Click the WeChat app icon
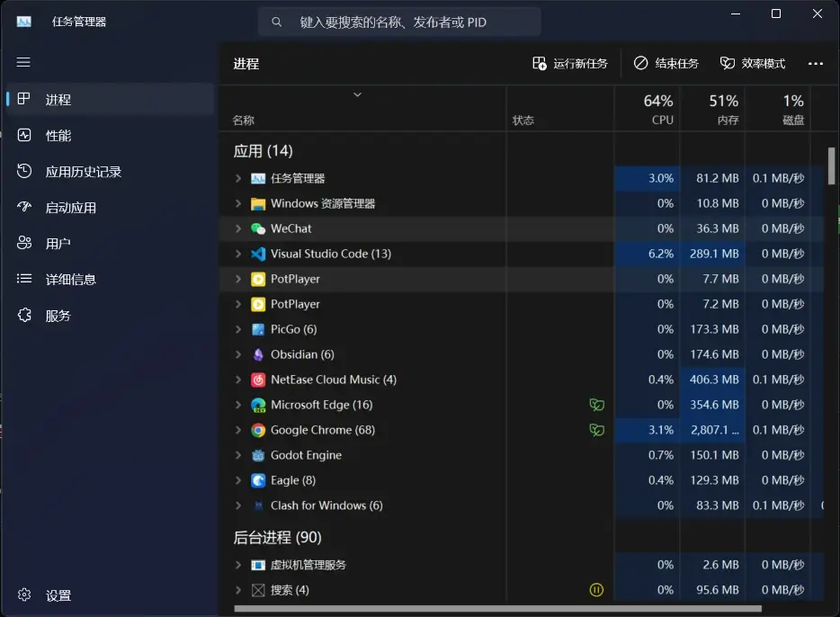This screenshot has height=617, width=840. [258, 228]
